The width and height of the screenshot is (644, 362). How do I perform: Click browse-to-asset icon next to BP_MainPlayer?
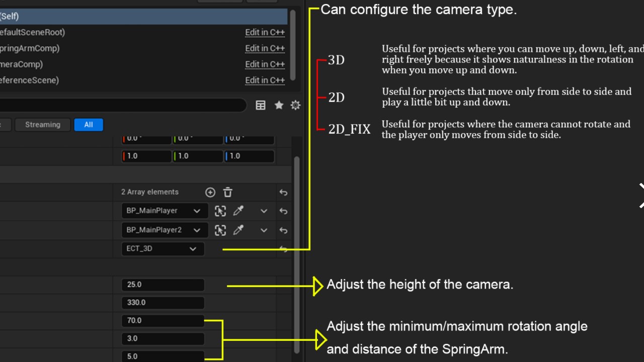(220, 211)
